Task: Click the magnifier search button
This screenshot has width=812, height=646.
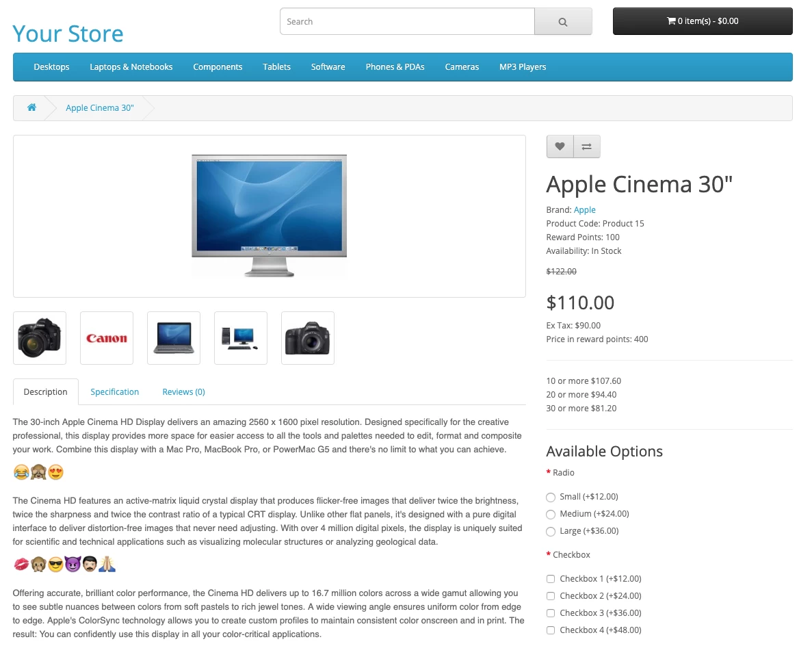Action: [563, 22]
